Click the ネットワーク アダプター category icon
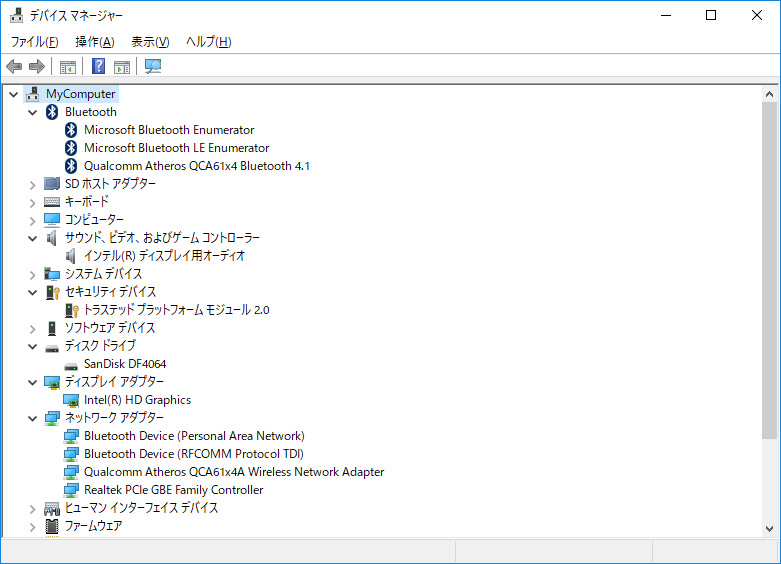 point(52,419)
